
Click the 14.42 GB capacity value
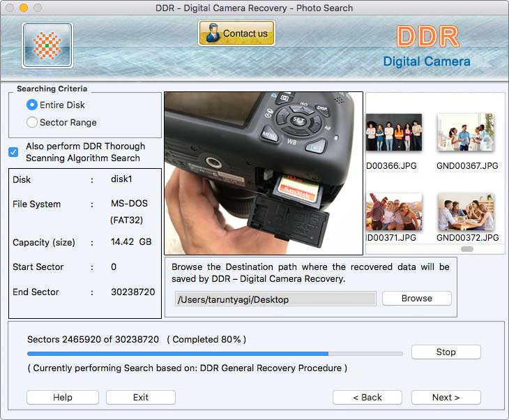coord(131,241)
